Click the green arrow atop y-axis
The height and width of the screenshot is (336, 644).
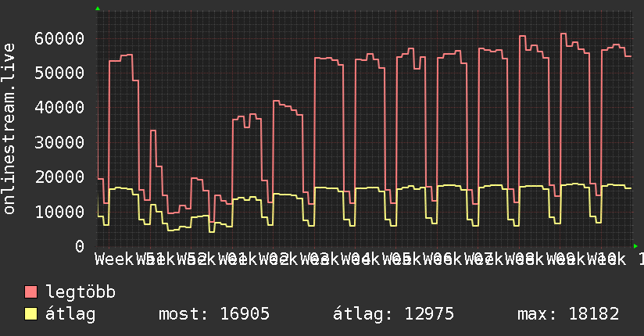[x=98, y=9]
